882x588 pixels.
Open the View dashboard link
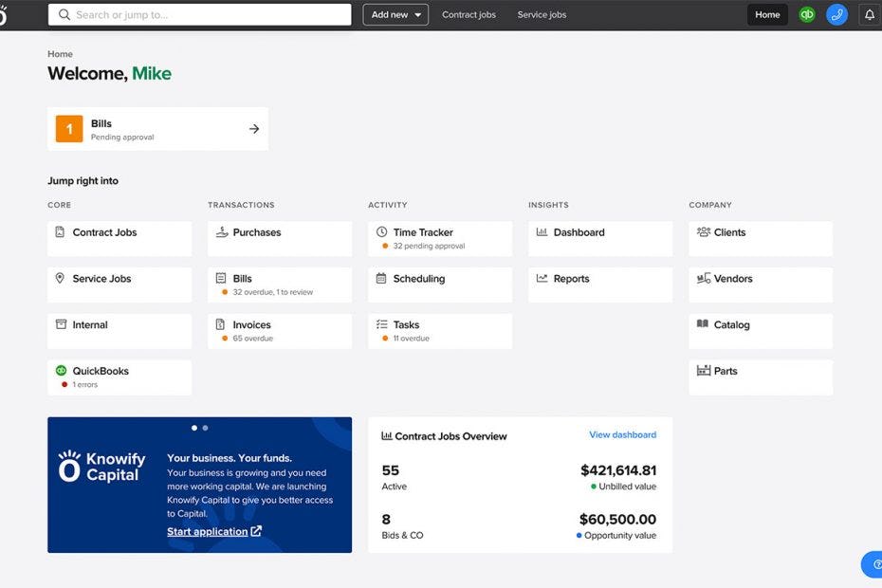(x=623, y=434)
